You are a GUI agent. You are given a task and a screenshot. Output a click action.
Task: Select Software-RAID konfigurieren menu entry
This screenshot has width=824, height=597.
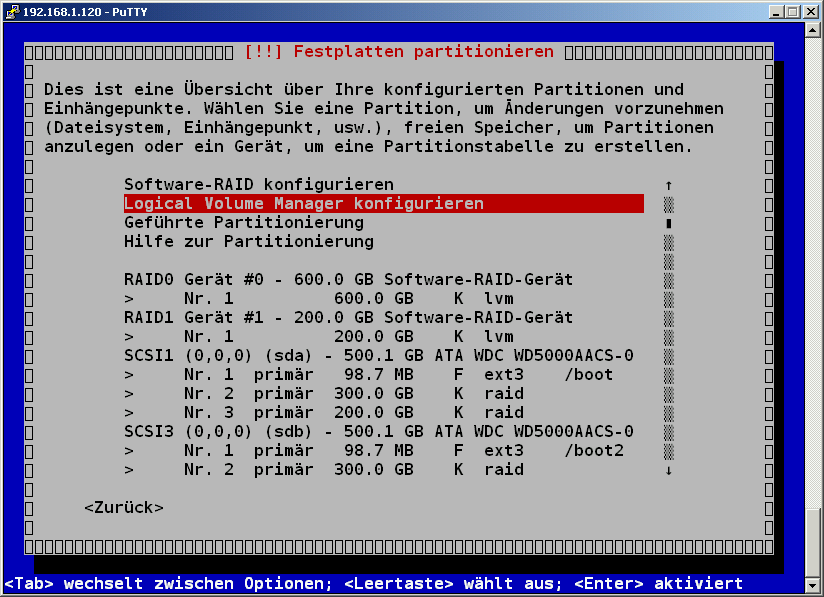[x=258, y=185]
